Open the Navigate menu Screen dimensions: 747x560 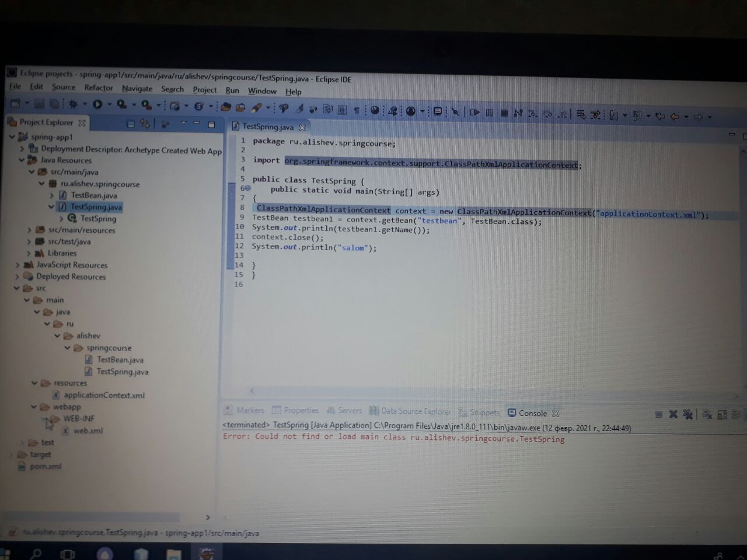(x=137, y=89)
